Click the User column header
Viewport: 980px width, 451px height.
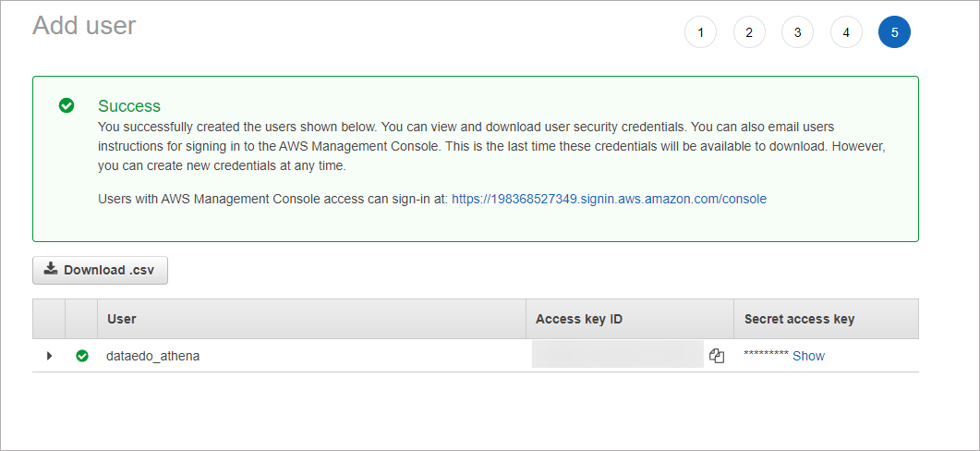coord(122,319)
